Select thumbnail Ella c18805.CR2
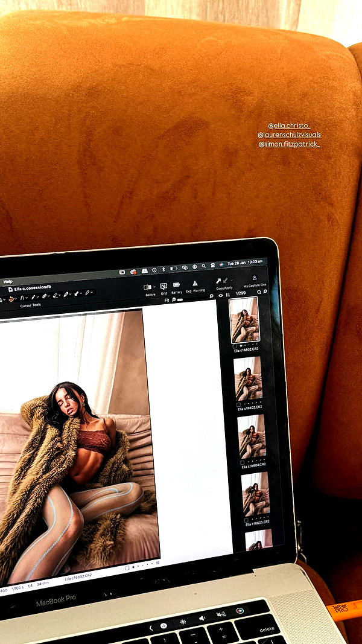The image size is (362, 644). point(255,494)
